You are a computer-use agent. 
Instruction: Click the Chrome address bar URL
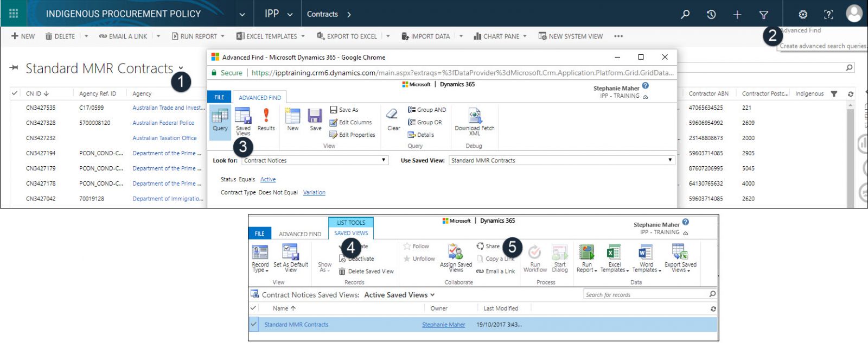463,73
